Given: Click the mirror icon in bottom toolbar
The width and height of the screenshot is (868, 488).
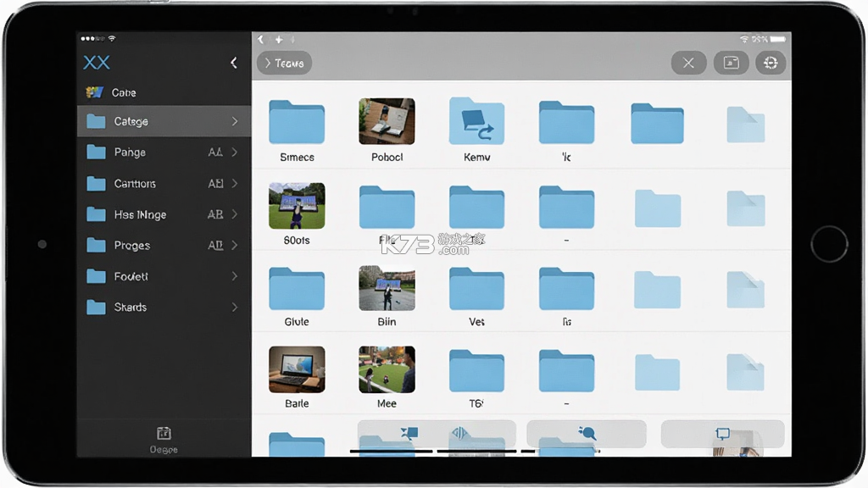Looking at the screenshot, I should (459, 433).
